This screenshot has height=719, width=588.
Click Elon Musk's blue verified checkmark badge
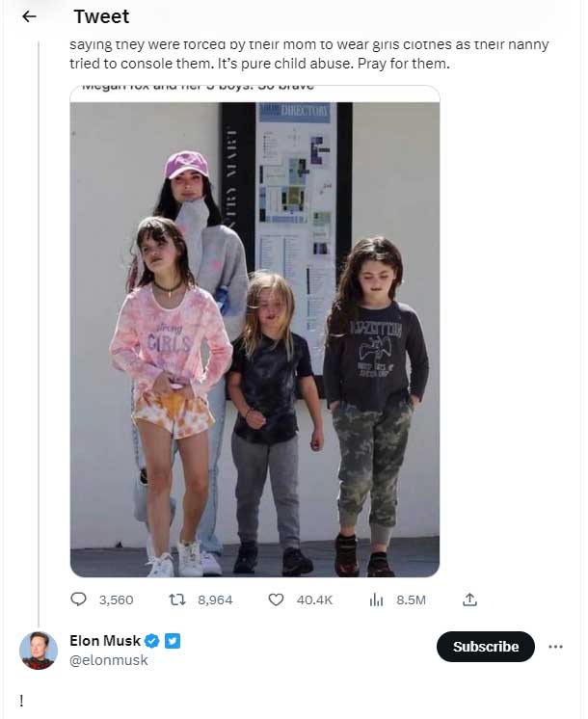coord(152,641)
